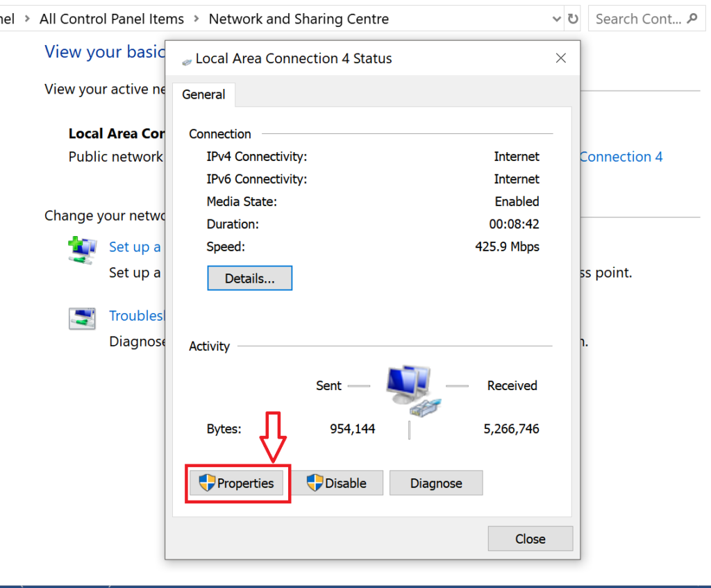Click the network icon in the dialog title bar
711x588 pixels.
(186, 61)
